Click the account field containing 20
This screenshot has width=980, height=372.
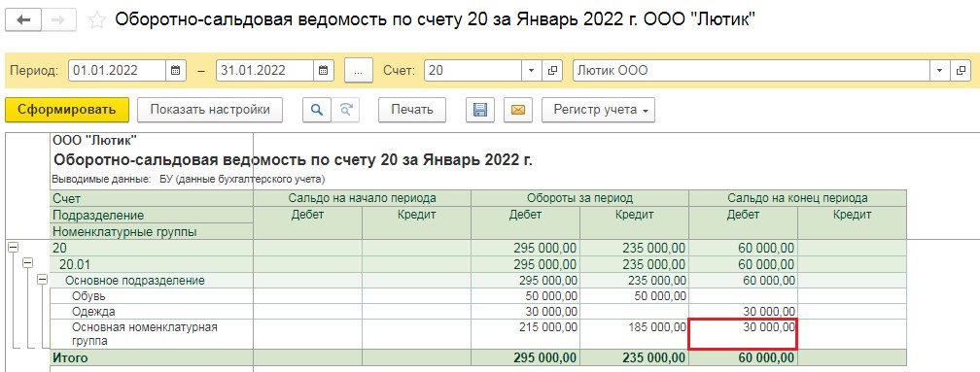[x=473, y=71]
